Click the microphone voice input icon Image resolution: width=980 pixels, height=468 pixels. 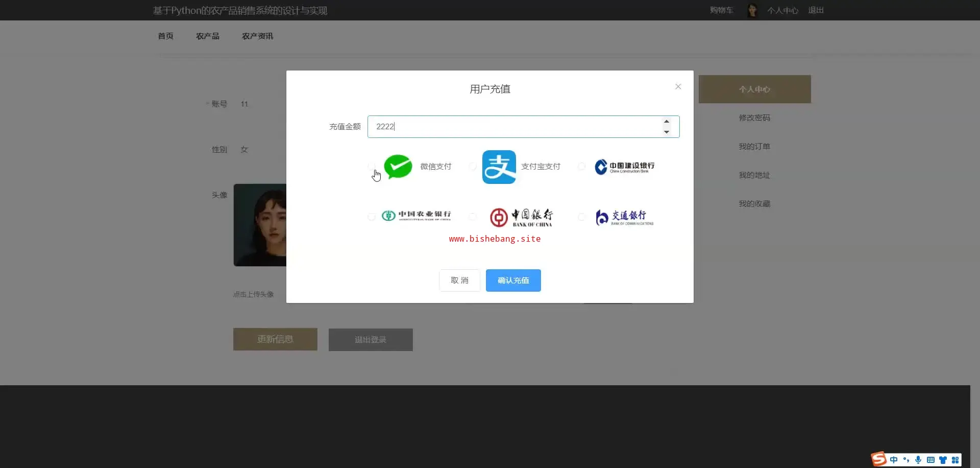coord(918,460)
